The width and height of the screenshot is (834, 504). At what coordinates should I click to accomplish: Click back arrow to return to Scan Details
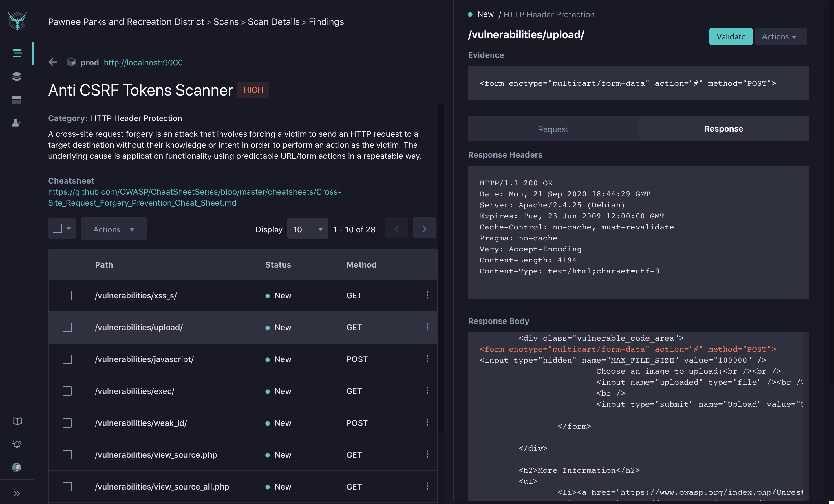[x=53, y=62]
